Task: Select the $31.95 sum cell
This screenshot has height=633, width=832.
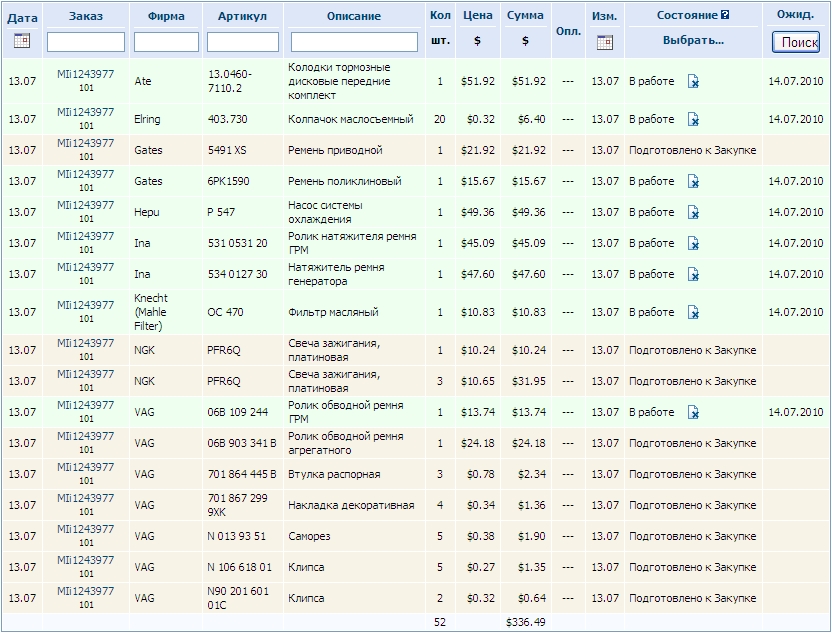Action: pyautogui.click(x=528, y=381)
